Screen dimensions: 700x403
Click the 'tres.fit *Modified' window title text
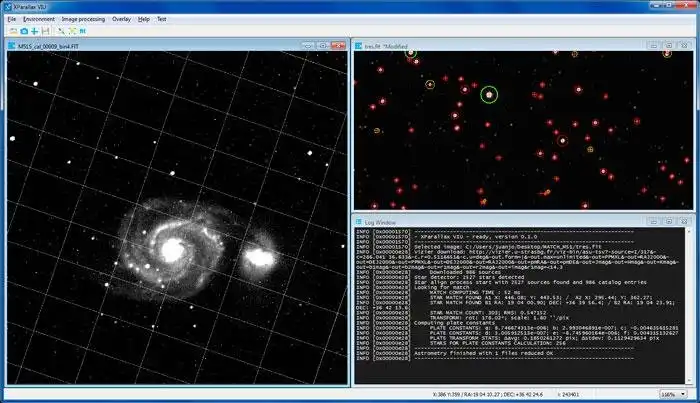pos(386,46)
